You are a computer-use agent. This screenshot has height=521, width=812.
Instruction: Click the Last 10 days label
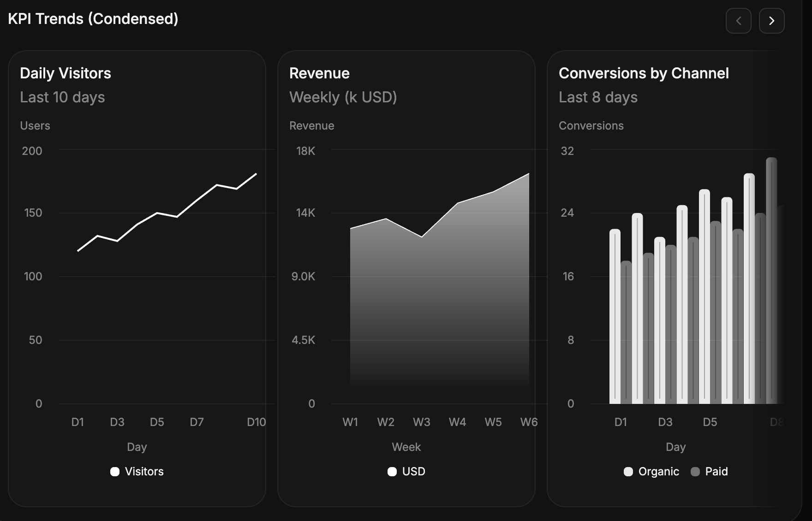click(x=62, y=97)
